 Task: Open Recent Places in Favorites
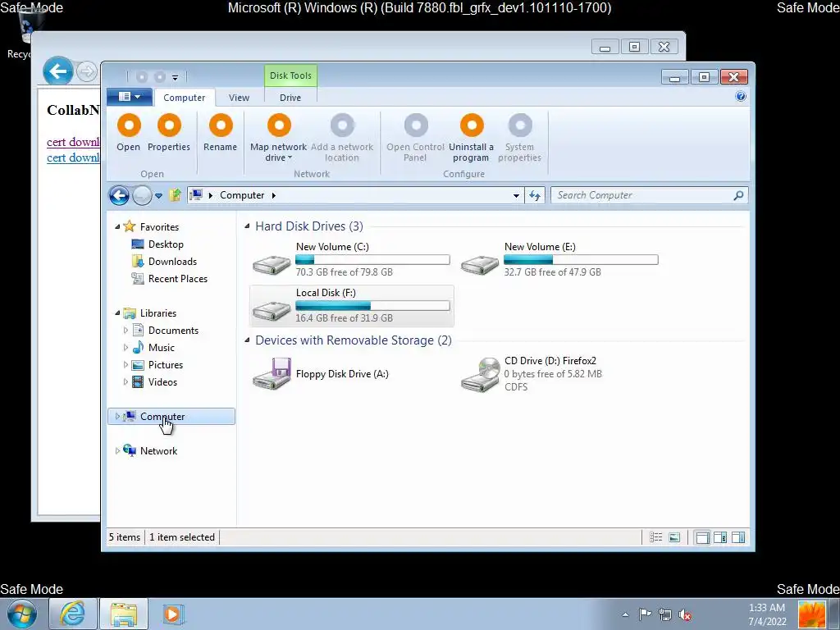pyautogui.click(x=177, y=279)
